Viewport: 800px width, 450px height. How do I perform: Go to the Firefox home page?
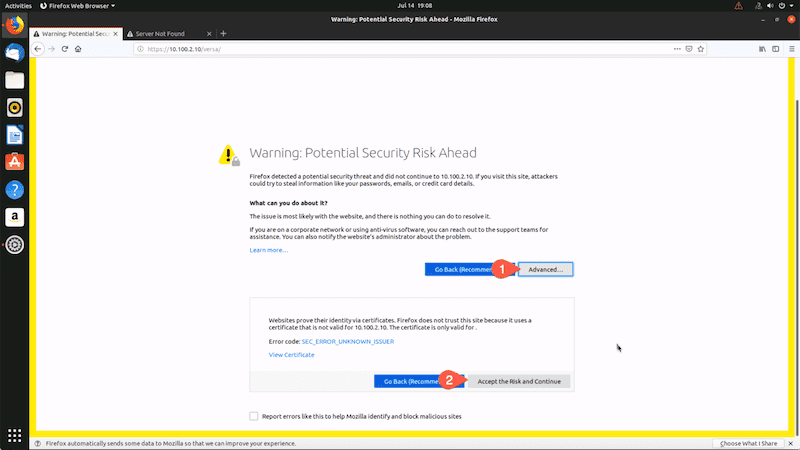(x=78, y=49)
